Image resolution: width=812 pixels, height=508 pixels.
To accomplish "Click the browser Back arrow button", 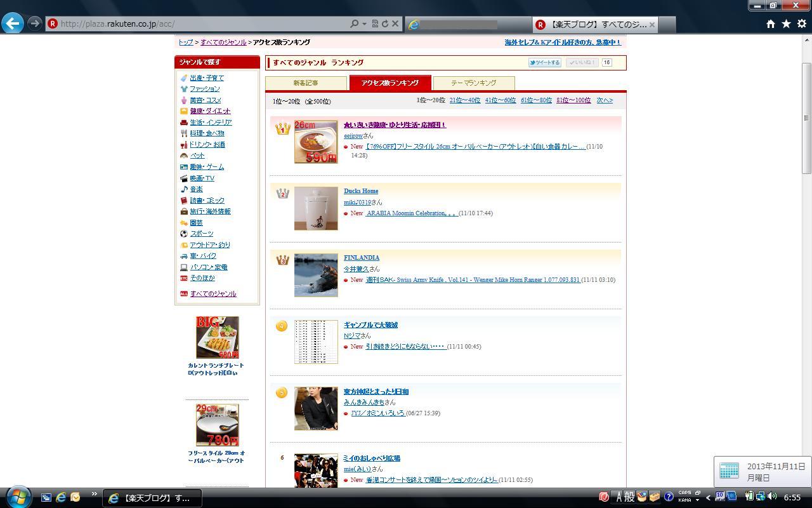I will pyautogui.click(x=13, y=23).
